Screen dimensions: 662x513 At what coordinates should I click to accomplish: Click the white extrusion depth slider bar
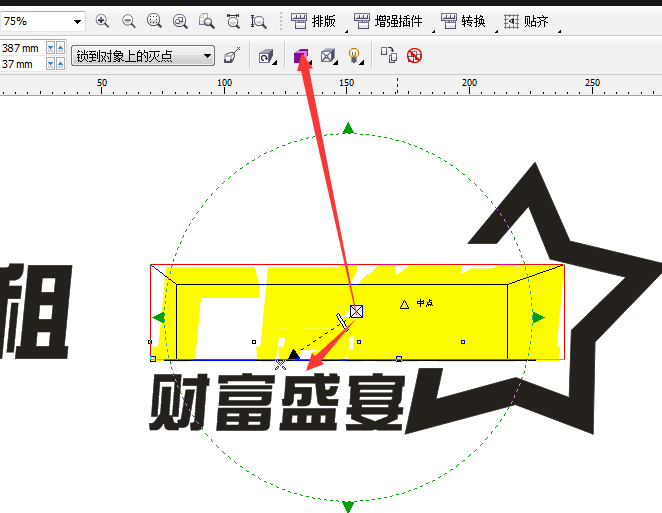pos(342,322)
